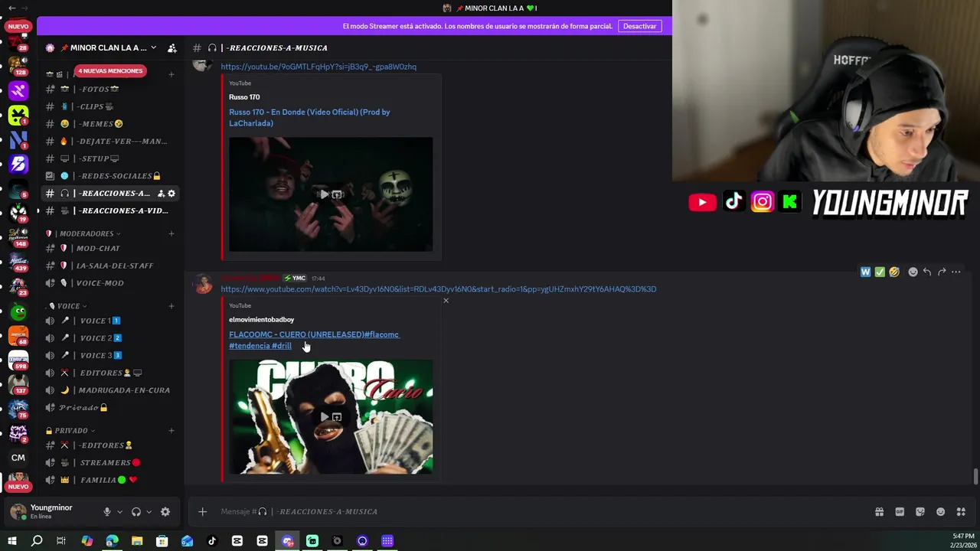Screen dimensions: 980x551
Task: Toggle headphones deafen in user panel
Action: pos(136,512)
